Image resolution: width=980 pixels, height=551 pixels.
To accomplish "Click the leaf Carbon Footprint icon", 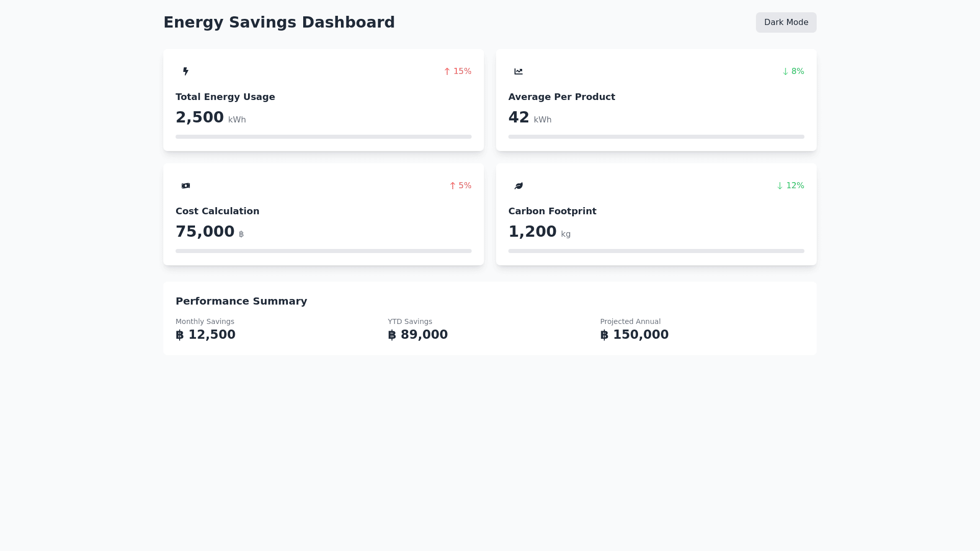I will [519, 186].
